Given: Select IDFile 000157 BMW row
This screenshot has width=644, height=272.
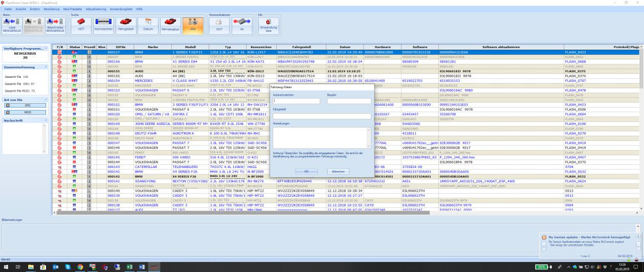Looking at the screenshot, I should [x=347, y=52].
